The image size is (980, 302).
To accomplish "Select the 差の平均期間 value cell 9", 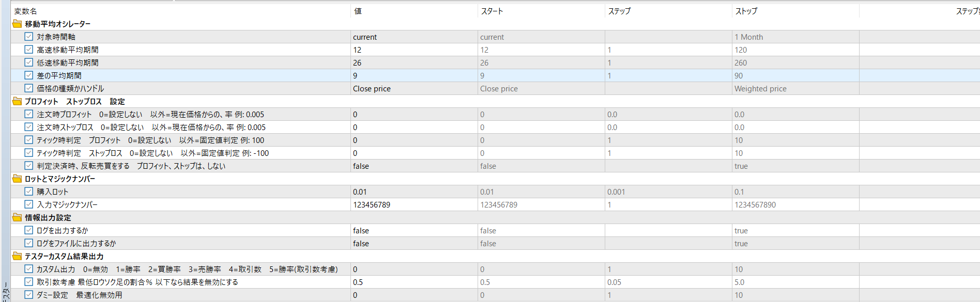I will pos(414,75).
